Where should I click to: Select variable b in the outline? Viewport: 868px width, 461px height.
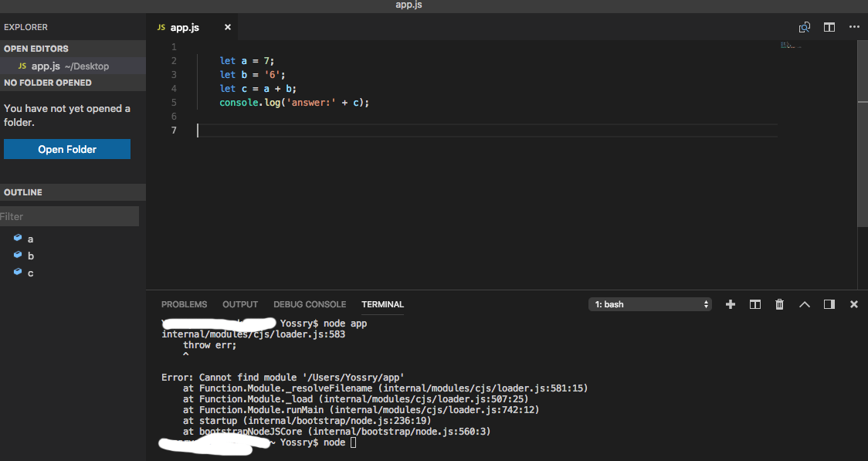tap(30, 256)
